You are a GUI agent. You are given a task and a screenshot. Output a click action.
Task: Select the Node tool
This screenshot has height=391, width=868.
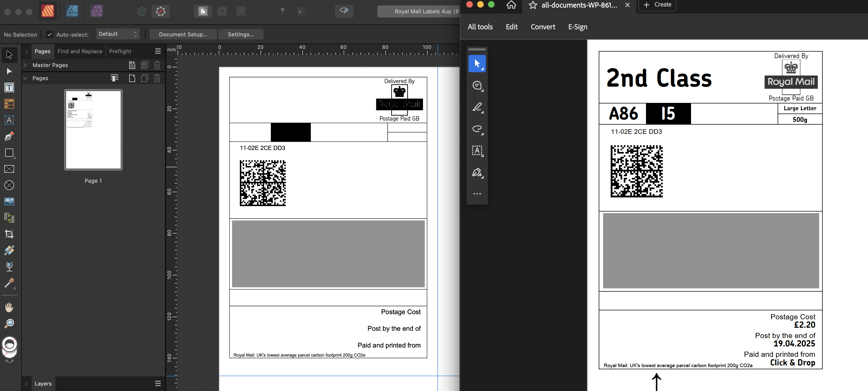pyautogui.click(x=9, y=71)
